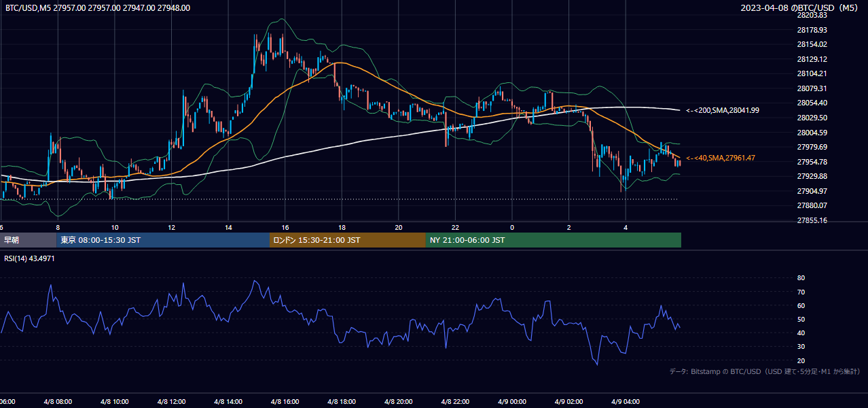This screenshot has height=408, width=868.
Task: Click the 4/8 10:00 date label
Action: [115, 402]
